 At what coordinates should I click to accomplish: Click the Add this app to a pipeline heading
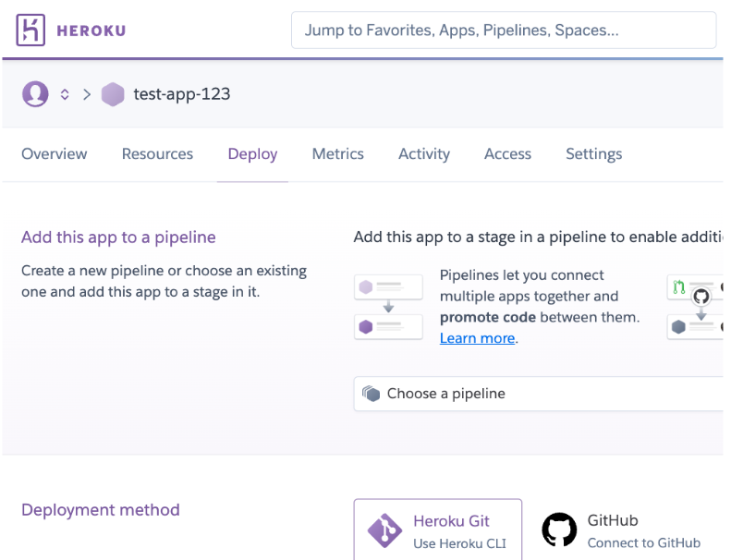(x=118, y=237)
